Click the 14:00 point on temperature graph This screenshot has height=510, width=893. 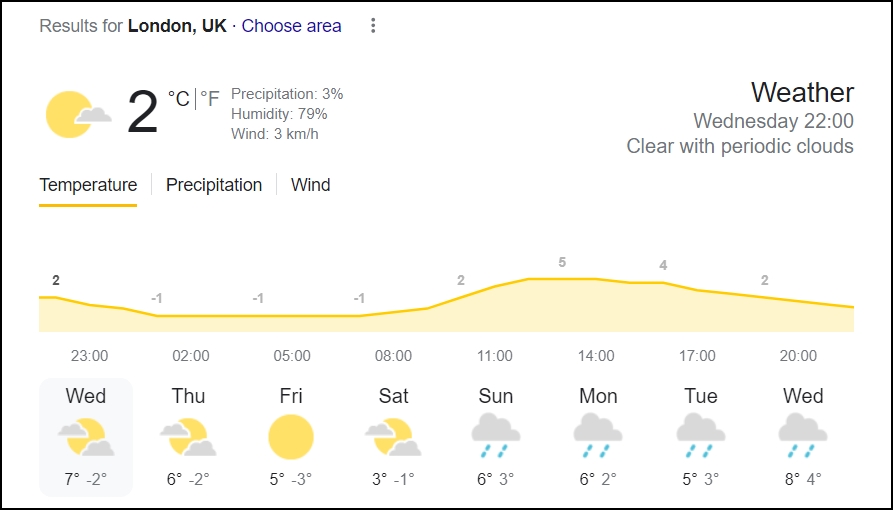(596, 279)
